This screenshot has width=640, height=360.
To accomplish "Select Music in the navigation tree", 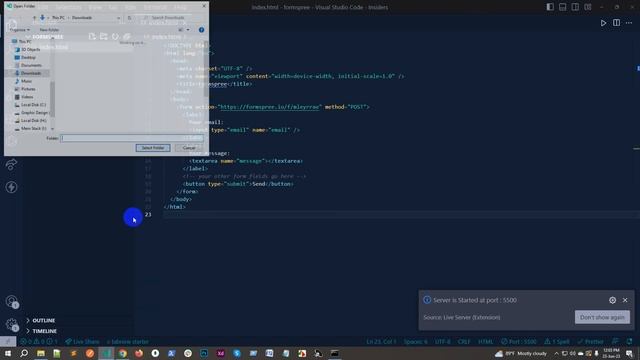I will (x=23, y=81).
